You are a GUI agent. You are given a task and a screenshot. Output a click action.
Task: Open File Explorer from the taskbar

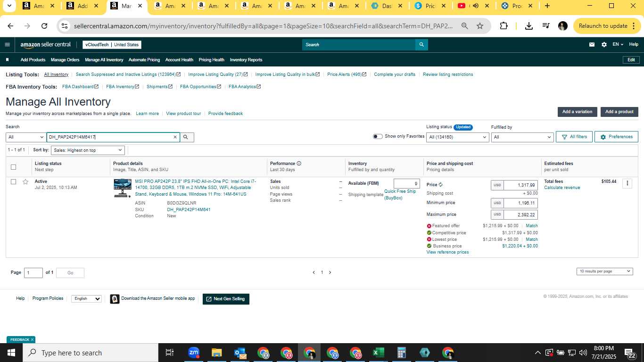pos(217,353)
